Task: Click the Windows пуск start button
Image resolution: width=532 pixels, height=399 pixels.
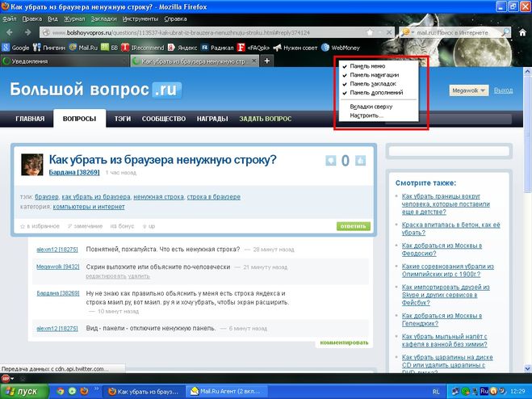Action: [24, 392]
